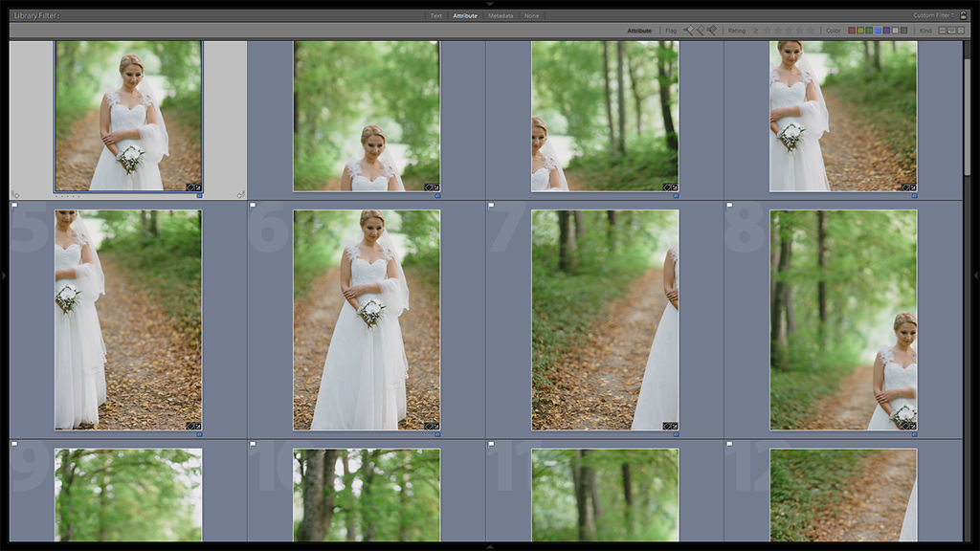The height and width of the screenshot is (551, 980).
Task: Choose None to disable filters
Action: click(532, 15)
